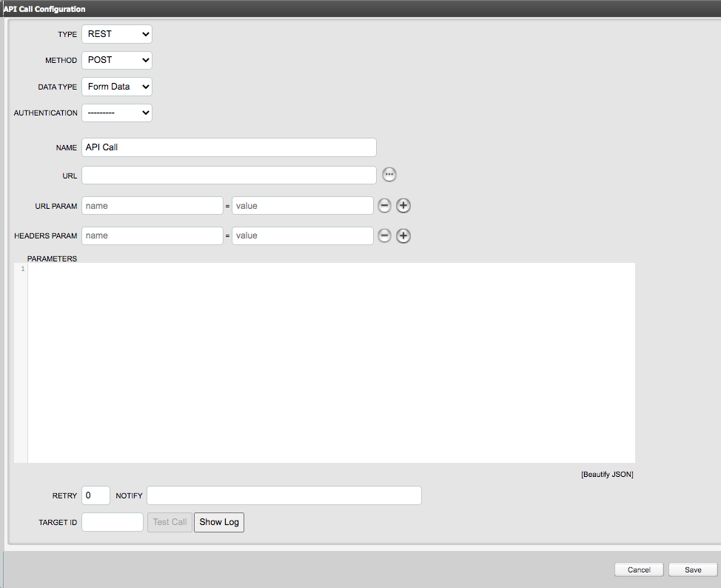721x588 pixels.
Task: Open the METHOD dropdown showing POST
Action: (117, 60)
